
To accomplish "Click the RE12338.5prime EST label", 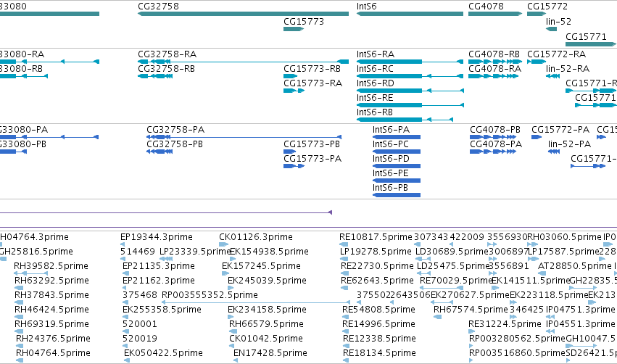I will (x=379, y=339).
